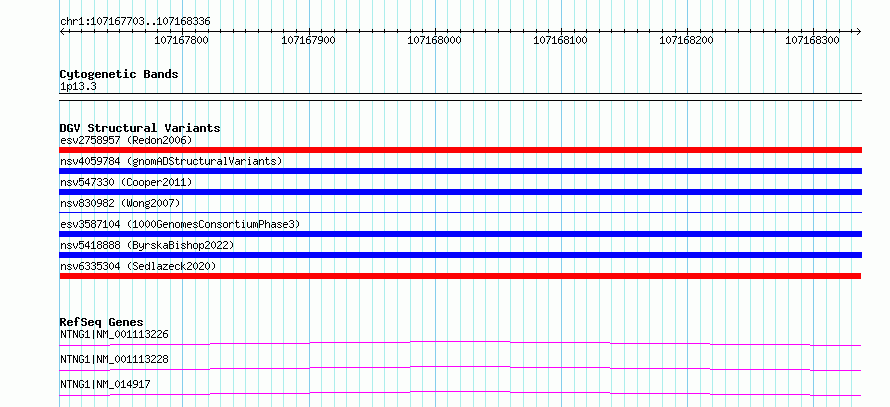The image size is (890, 407).
Task: Click the RefSeq Genes track heading
Action: tap(102, 322)
